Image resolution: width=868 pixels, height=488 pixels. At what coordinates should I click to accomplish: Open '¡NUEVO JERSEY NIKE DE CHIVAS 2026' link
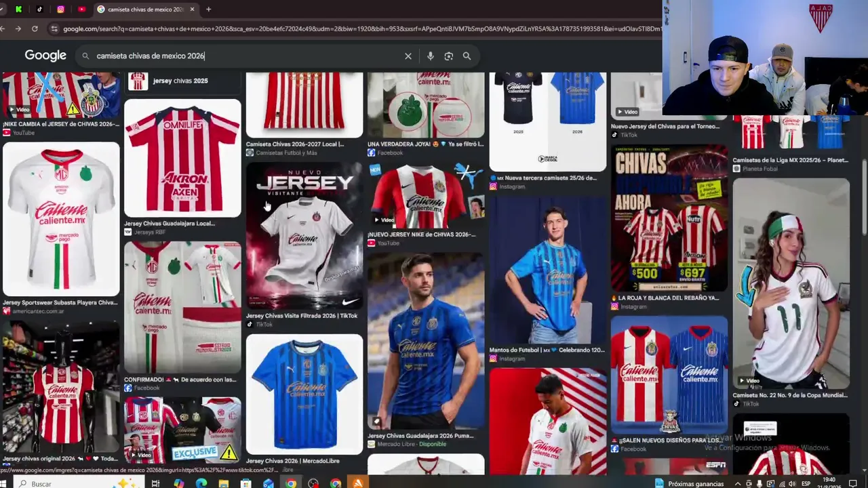tap(421, 235)
